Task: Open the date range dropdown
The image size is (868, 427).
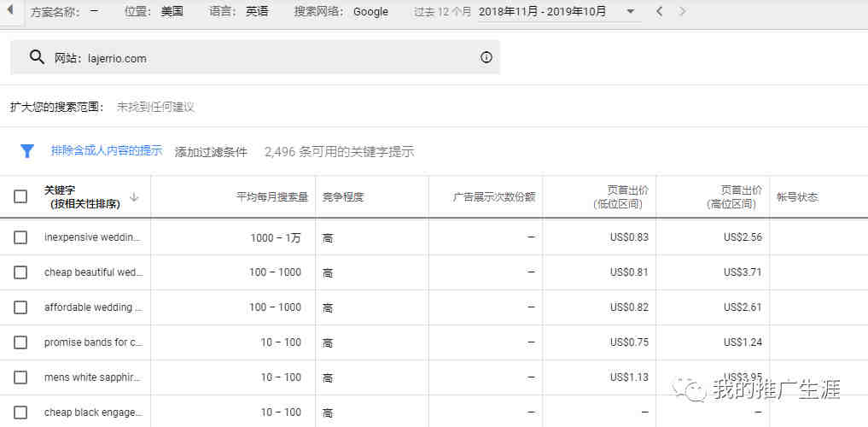Action: tap(630, 11)
